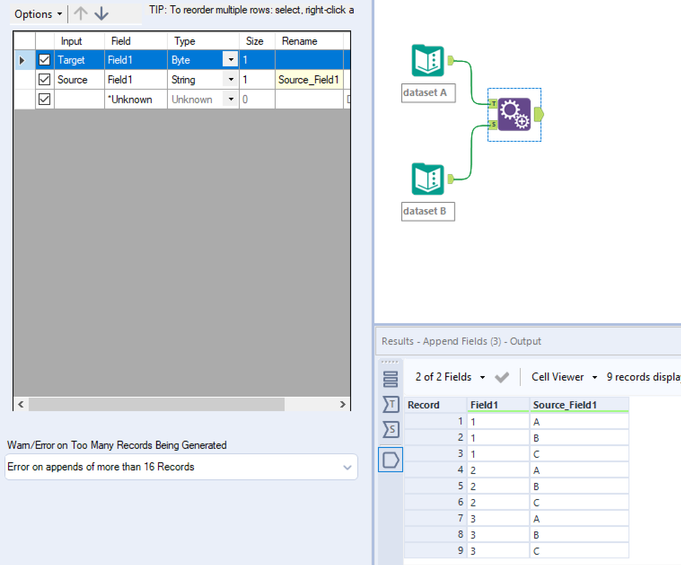Click horizontal scrollbar left arrow

(21, 404)
